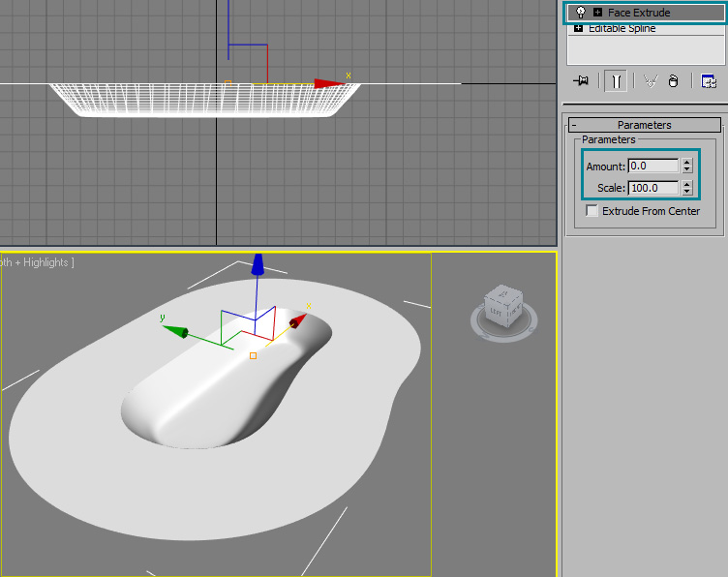The image size is (728, 577).
Task: Remove modifier from the stack icon
Action: pos(673,82)
